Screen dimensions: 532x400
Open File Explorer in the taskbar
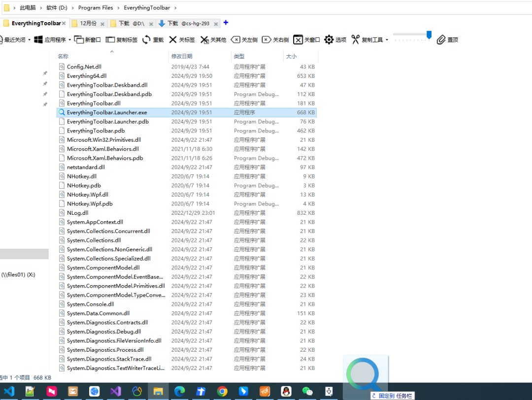point(158,391)
